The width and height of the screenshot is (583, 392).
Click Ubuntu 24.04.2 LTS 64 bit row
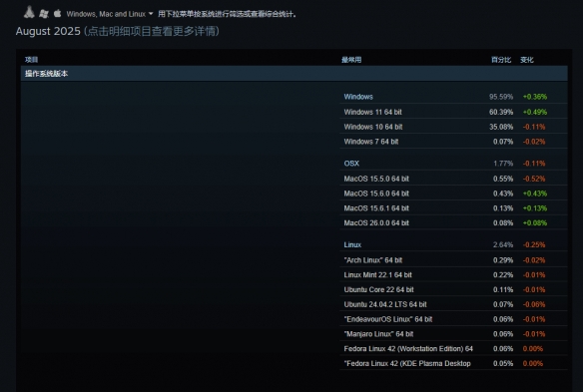453,304
